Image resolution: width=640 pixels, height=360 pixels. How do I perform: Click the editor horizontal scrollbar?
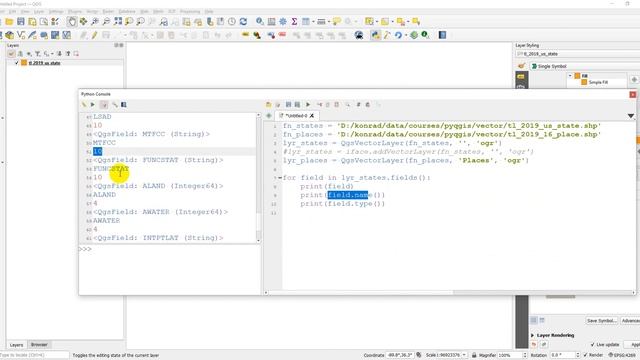click(449, 293)
